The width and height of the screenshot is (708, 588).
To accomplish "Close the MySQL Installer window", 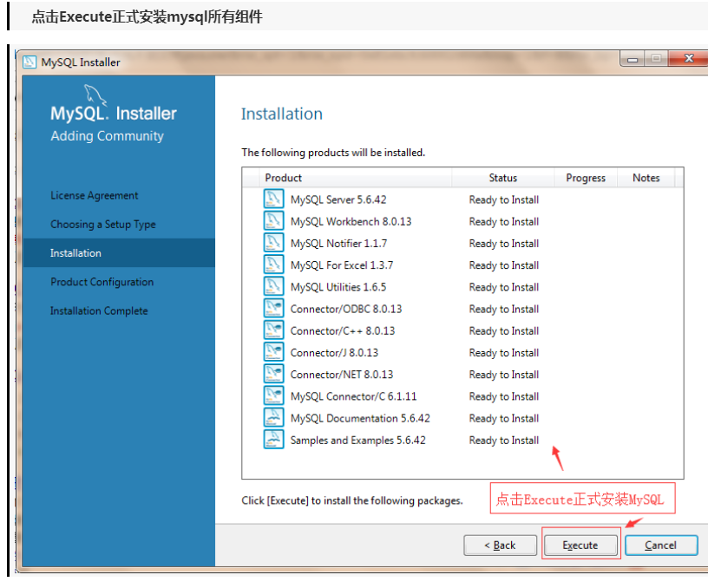I will coord(689,59).
